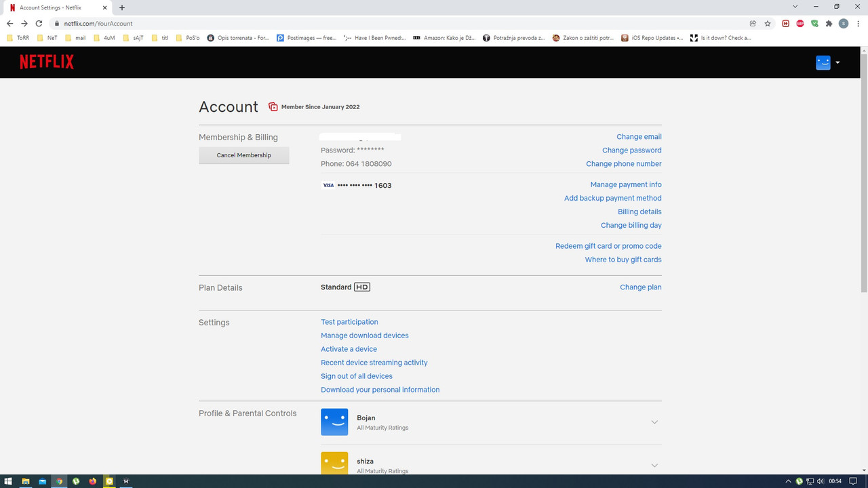The image size is (868, 488).
Task: View Billing details
Action: tap(639, 212)
